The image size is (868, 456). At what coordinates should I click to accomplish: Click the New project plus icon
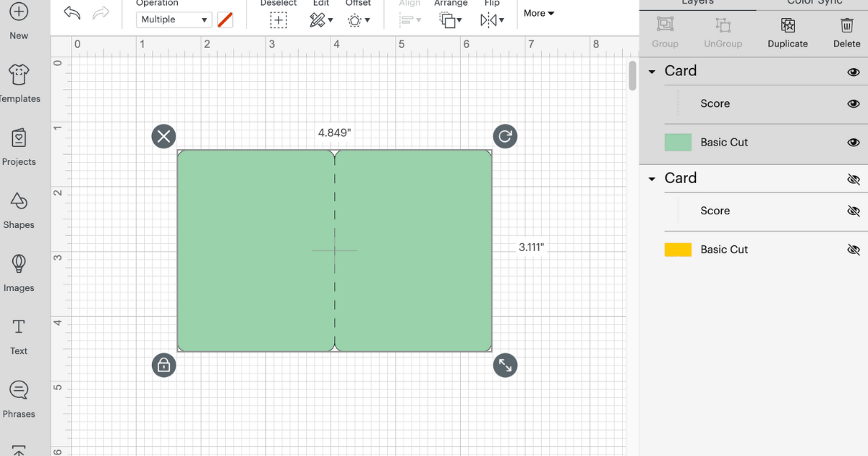click(19, 12)
